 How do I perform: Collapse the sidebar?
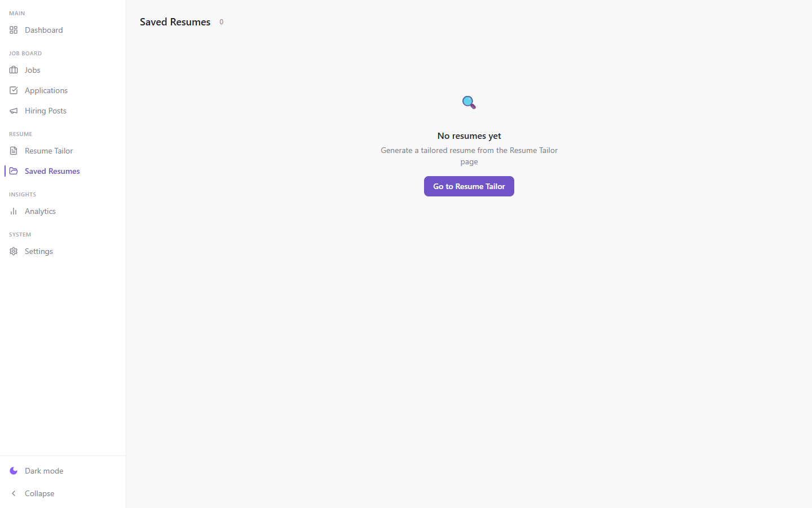pos(63,493)
